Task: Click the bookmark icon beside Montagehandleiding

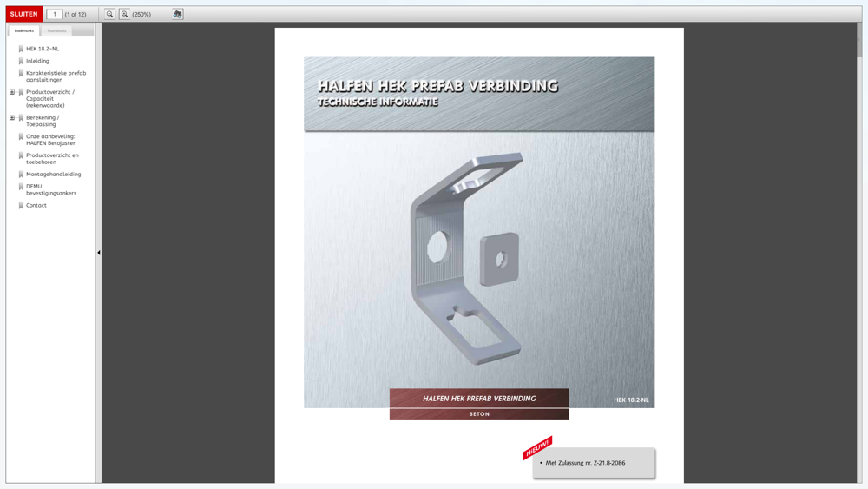Action: 21,174
